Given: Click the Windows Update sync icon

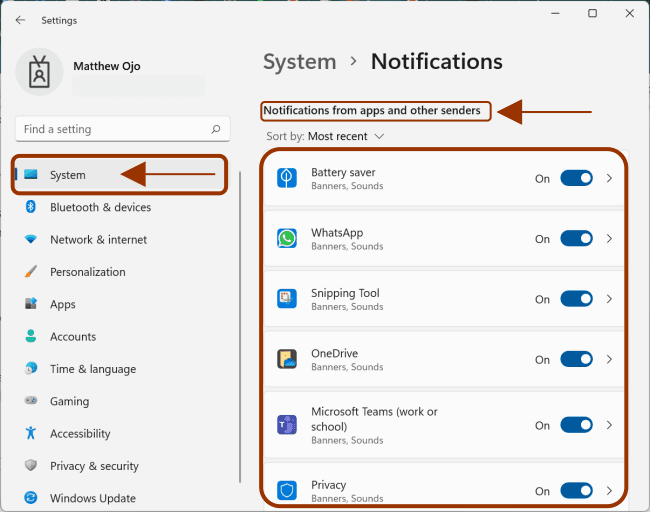Looking at the screenshot, I should point(31,497).
